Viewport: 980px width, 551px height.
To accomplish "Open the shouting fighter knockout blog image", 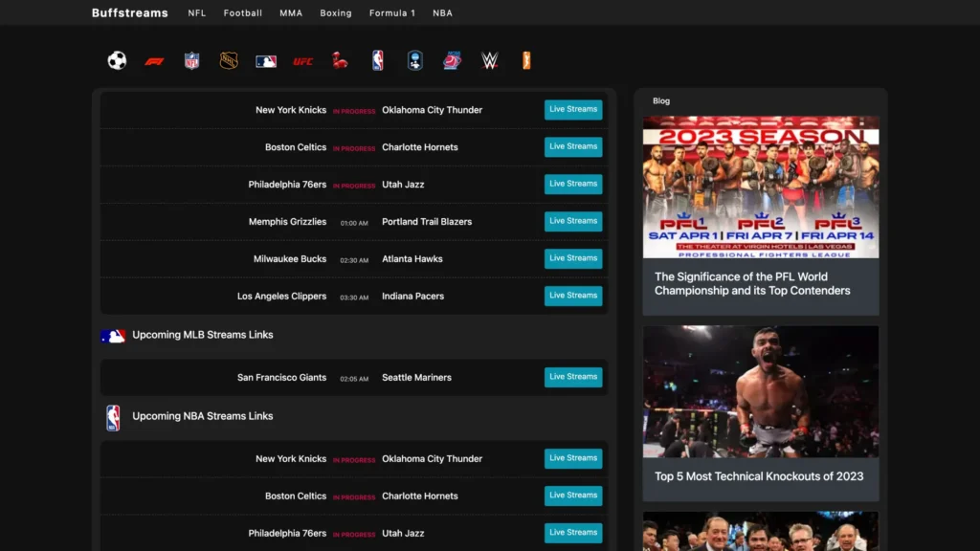I will [761, 391].
